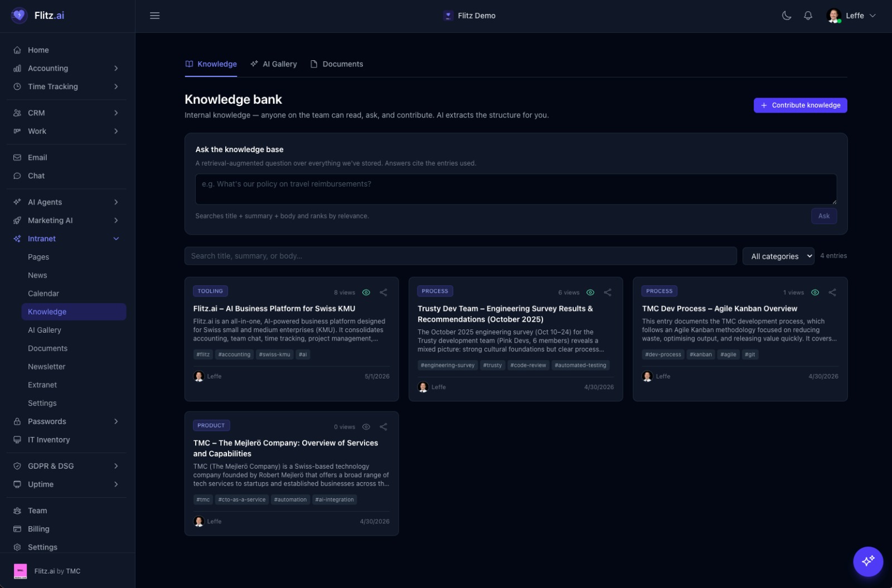Collapse the Intranet section chevron

[x=116, y=239]
